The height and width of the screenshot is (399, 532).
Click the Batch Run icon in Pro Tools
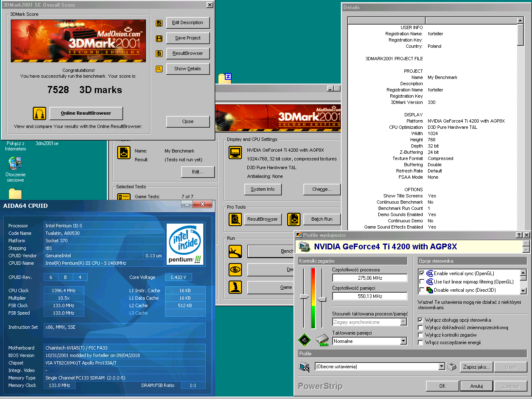294,219
